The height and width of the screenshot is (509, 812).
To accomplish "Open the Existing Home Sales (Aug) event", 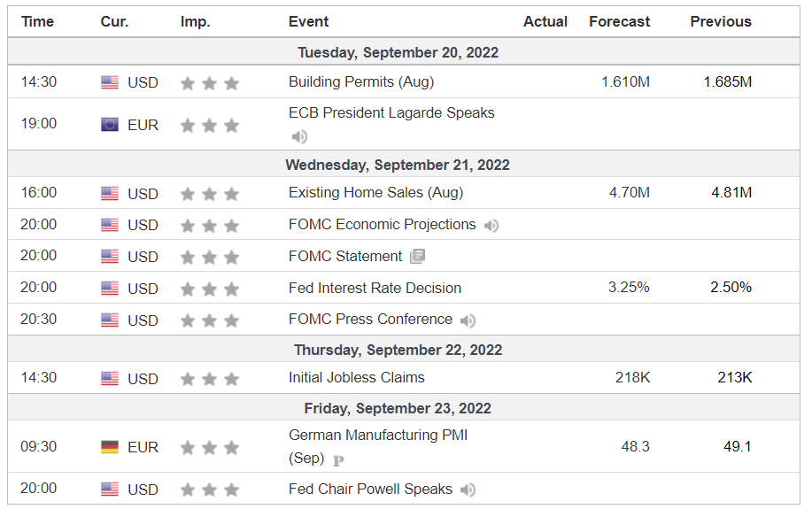I will [376, 193].
